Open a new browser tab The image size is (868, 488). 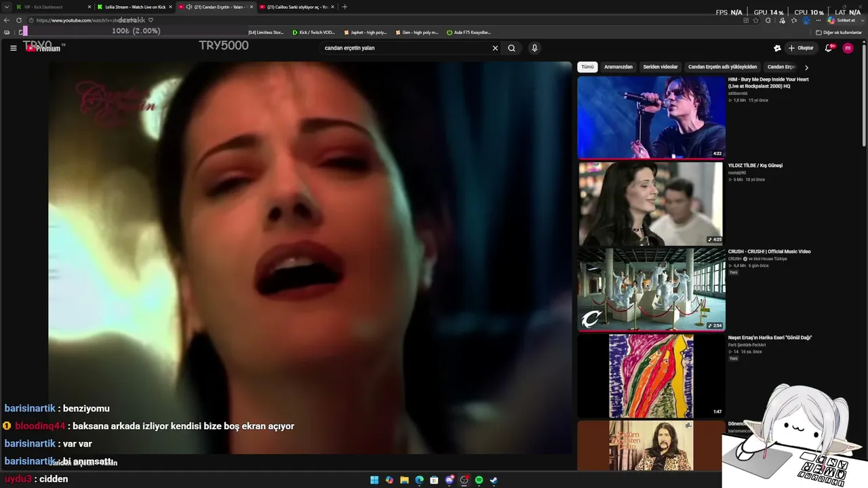coord(344,7)
